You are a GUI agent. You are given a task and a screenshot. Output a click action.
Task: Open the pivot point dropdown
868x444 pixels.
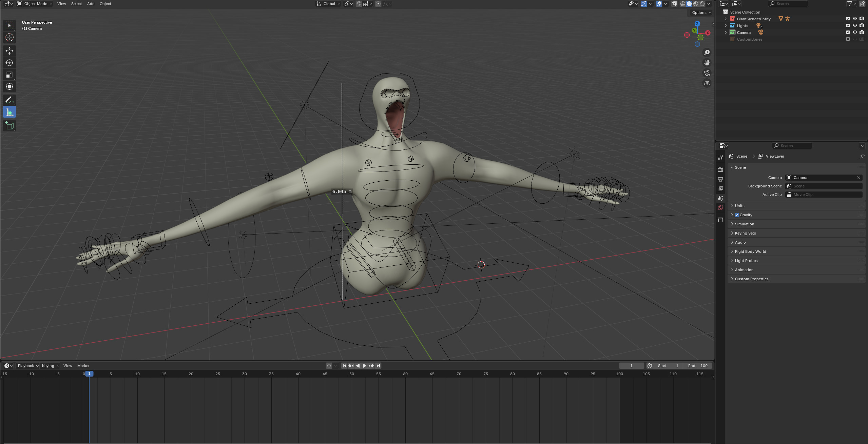[348, 4]
